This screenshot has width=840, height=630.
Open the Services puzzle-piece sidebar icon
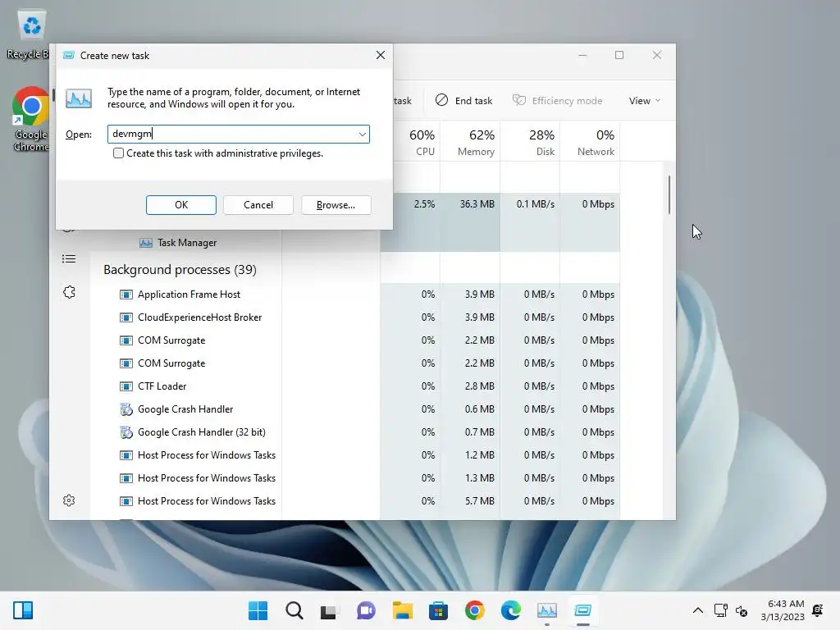tap(69, 292)
